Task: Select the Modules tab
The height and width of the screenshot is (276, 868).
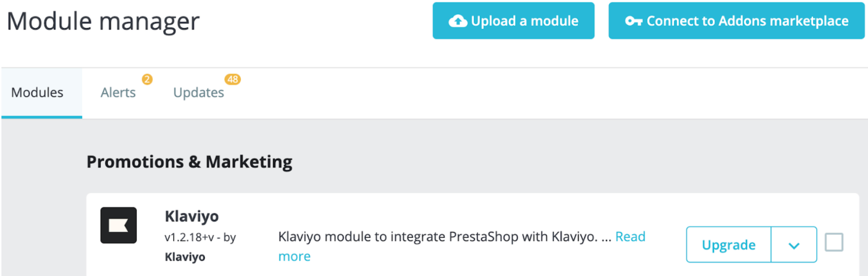Action: [37, 92]
